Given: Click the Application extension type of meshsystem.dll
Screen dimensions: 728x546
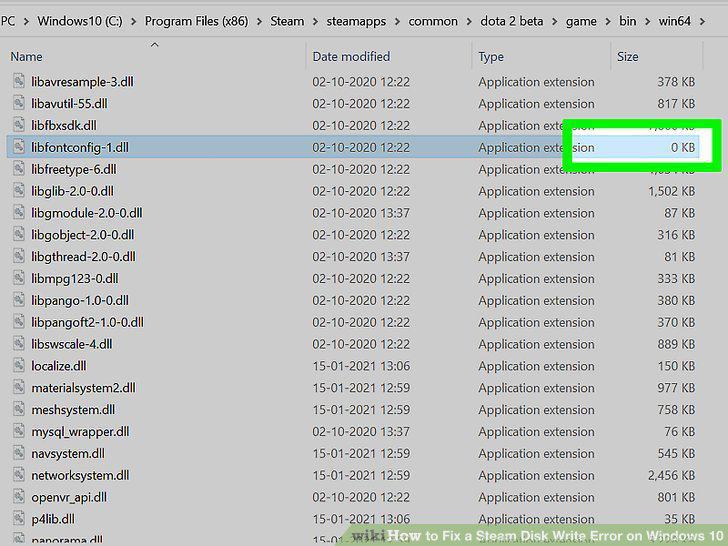Looking at the screenshot, I should (x=536, y=410).
